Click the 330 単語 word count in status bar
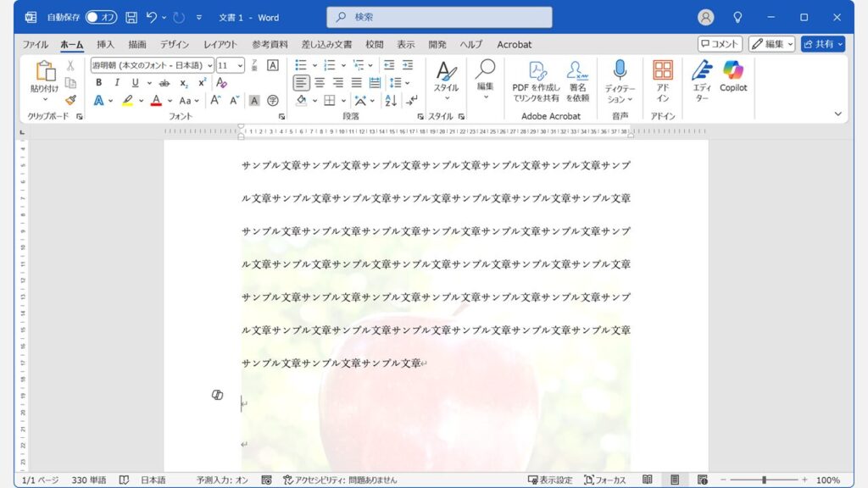This screenshot has height=488, width=868. pyautogui.click(x=88, y=480)
